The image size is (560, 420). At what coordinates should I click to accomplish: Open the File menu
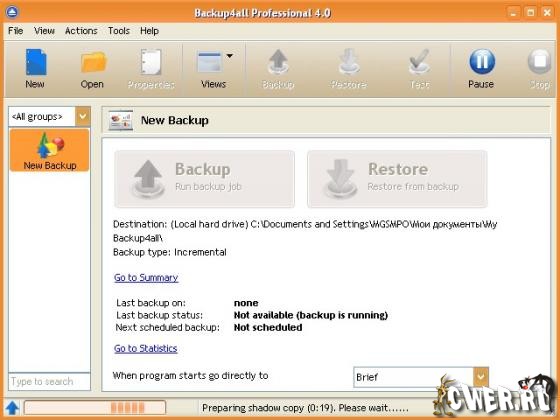coord(15,31)
